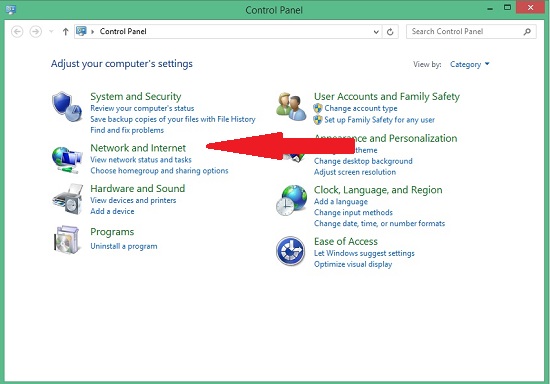The height and width of the screenshot is (384, 550).
Task: Click the Control Panel breadcrumb in address bar
Action: click(123, 32)
